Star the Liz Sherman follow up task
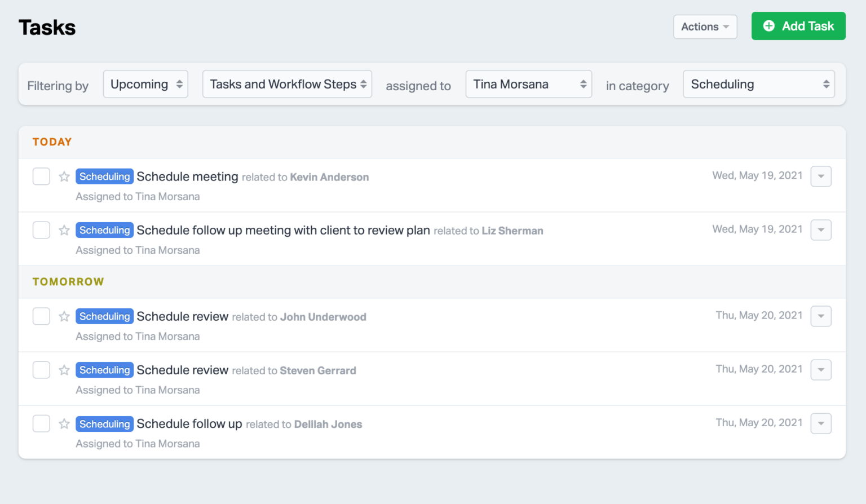Viewport: 866px width, 504px height. tap(64, 230)
